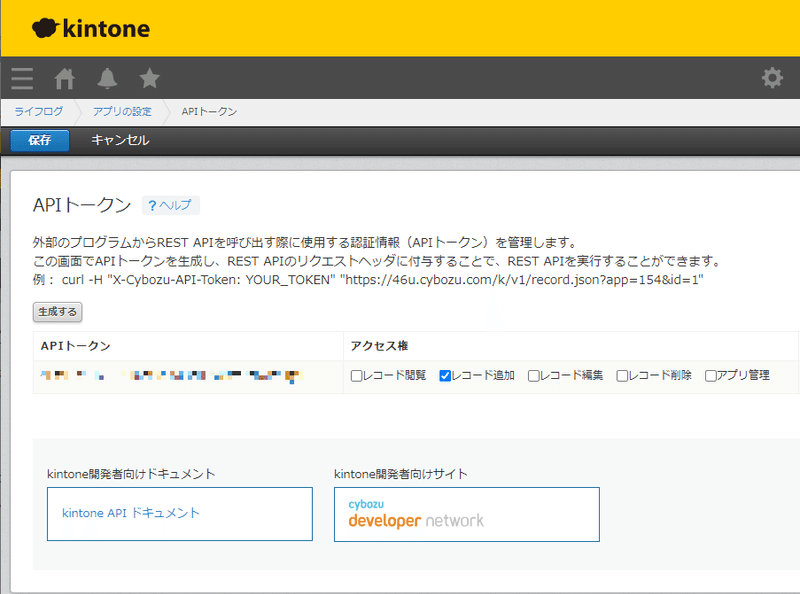Go to the home portal icon
Image resolution: width=800 pixels, height=594 pixels.
pyautogui.click(x=64, y=79)
